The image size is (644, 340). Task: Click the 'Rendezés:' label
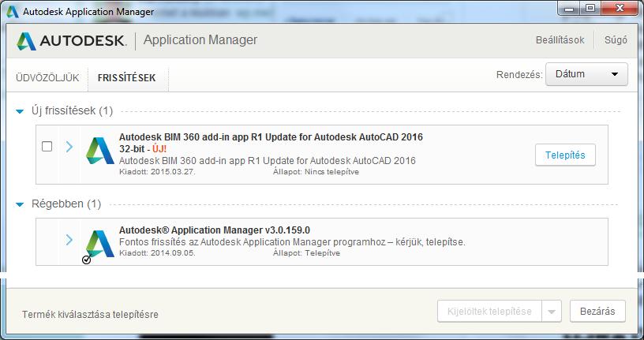tap(519, 75)
